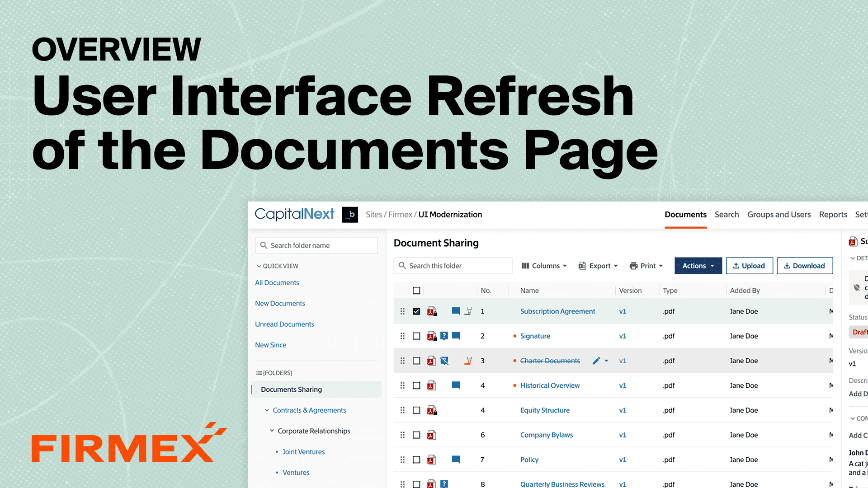Check the Company Bylaws row checkbox

point(416,435)
